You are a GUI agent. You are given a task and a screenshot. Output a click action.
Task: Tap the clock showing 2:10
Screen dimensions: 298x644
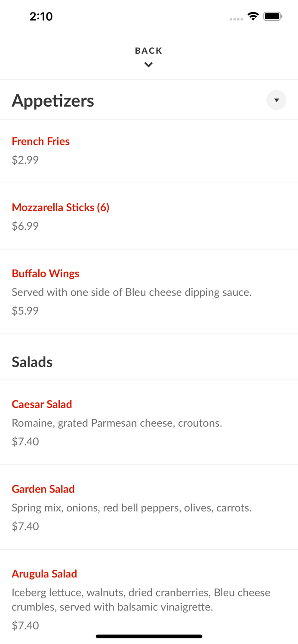pyautogui.click(x=41, y=16)
